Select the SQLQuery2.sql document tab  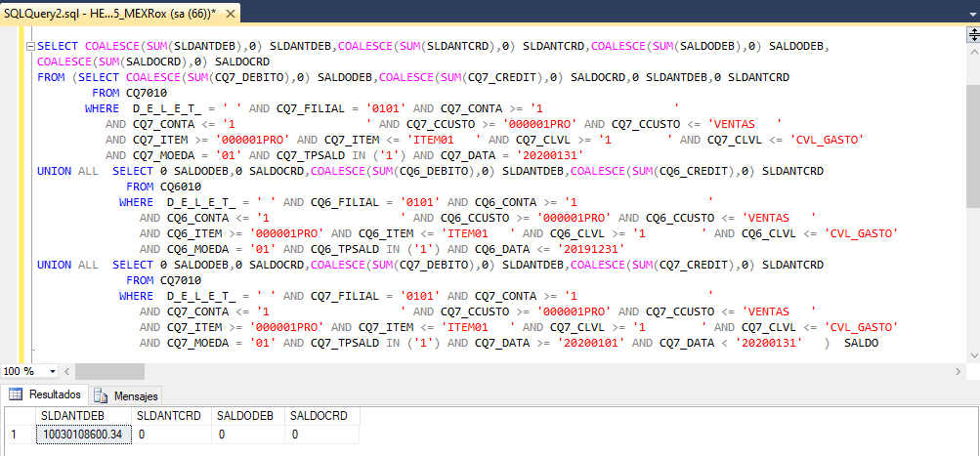click(119, 13)
